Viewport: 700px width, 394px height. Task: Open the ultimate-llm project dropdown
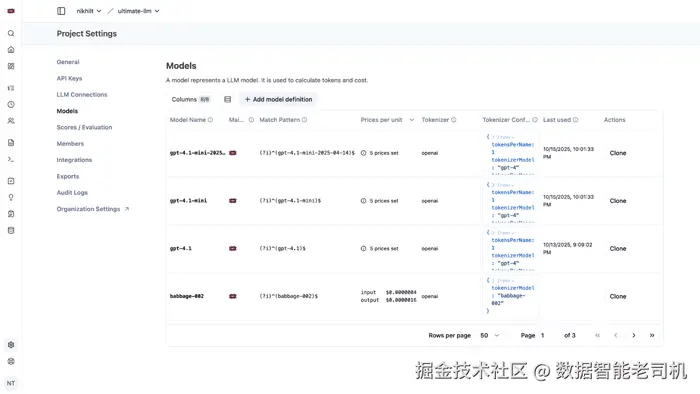138,11
